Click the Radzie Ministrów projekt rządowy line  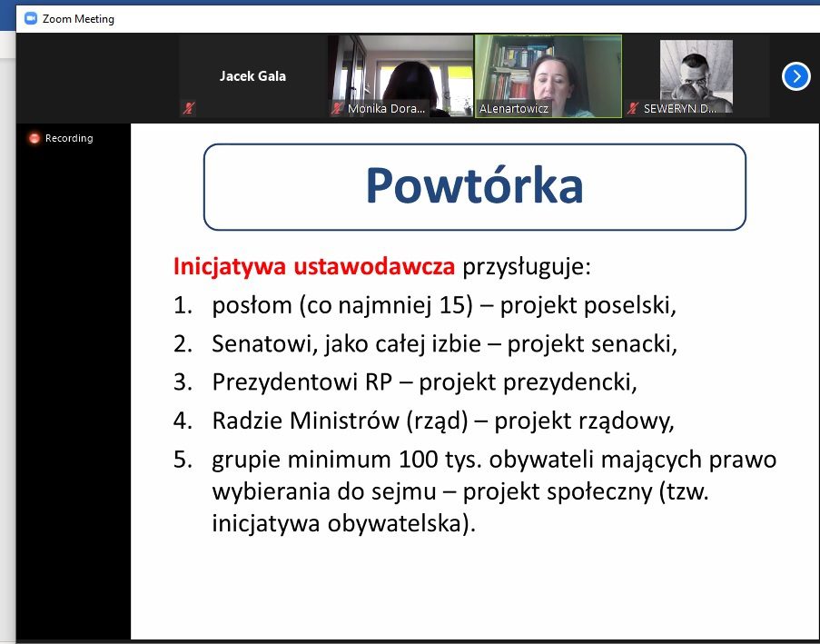click(443, 421)
